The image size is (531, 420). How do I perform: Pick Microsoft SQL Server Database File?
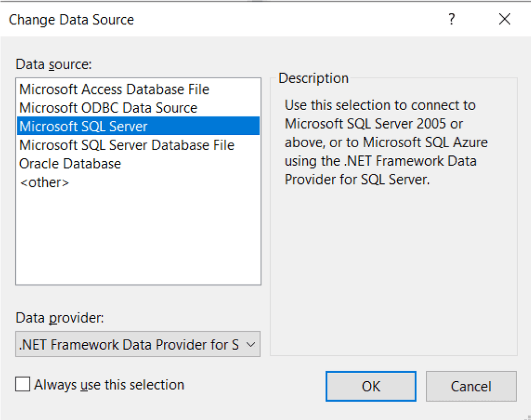point(126,145)
